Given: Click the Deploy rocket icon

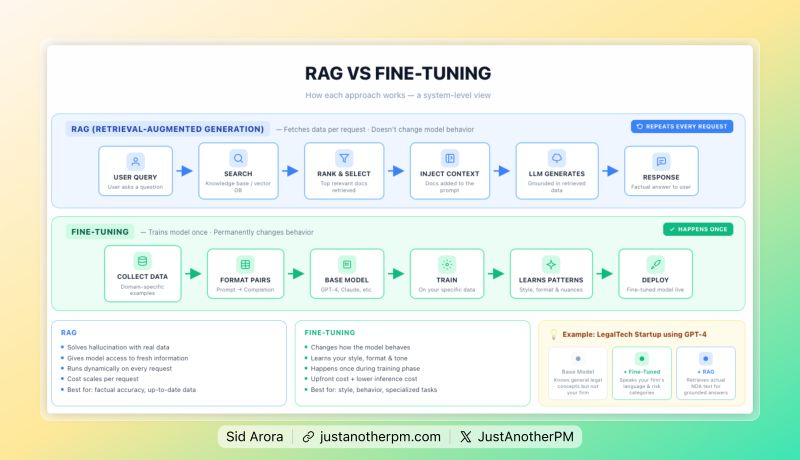Looking at the screenshot, I should tap(656, 264).
